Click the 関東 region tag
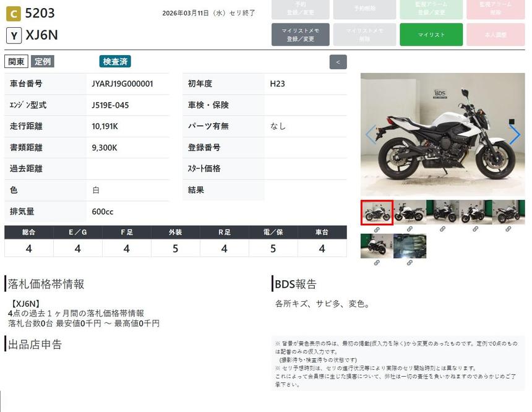 click(16, 62)
